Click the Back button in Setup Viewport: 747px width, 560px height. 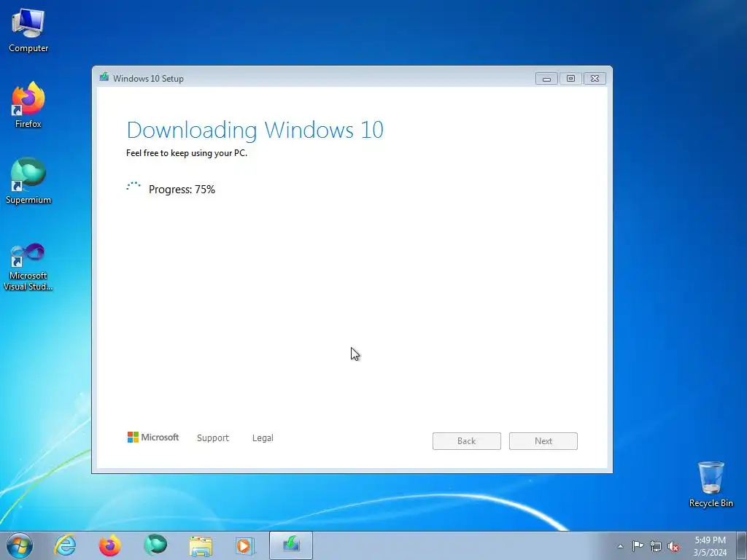(466, 441)
